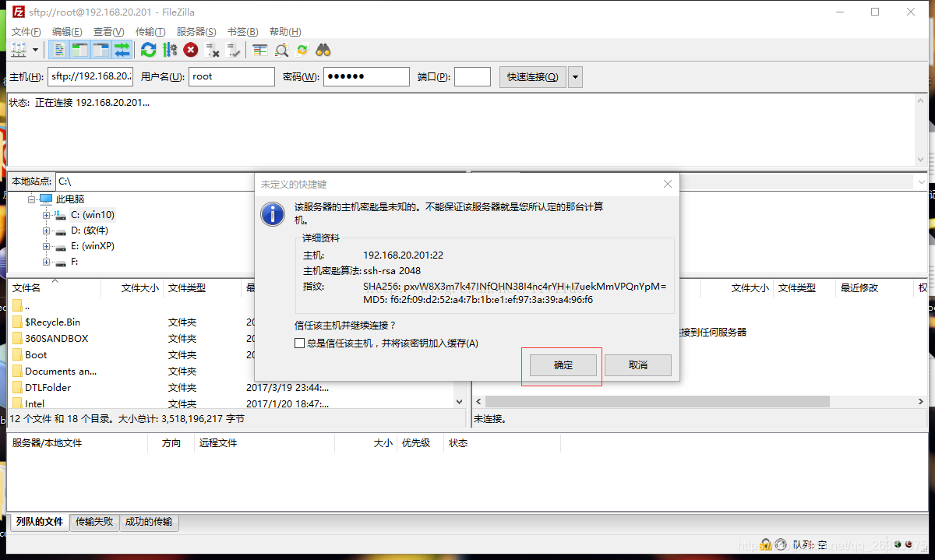Open the Site Manager dropdown arrow
Screen dimensions: 935x560
(x=36, y=50)
